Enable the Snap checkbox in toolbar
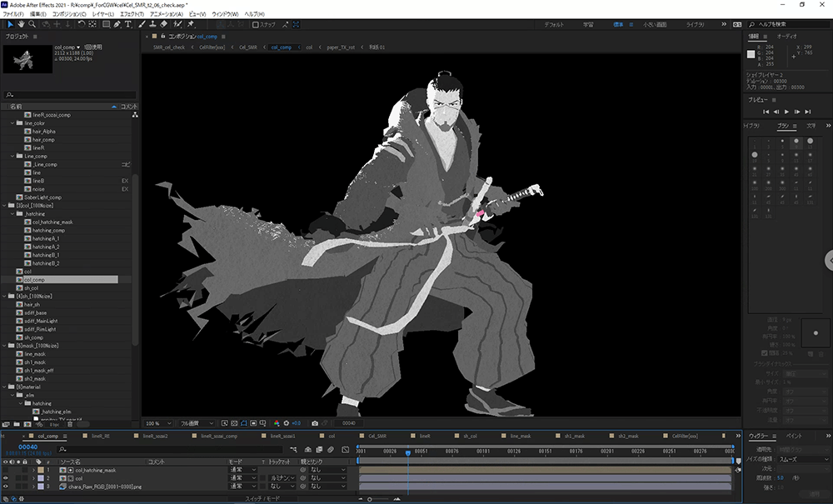The height and width of the screenshot is (504, 833). coord(256,24)
